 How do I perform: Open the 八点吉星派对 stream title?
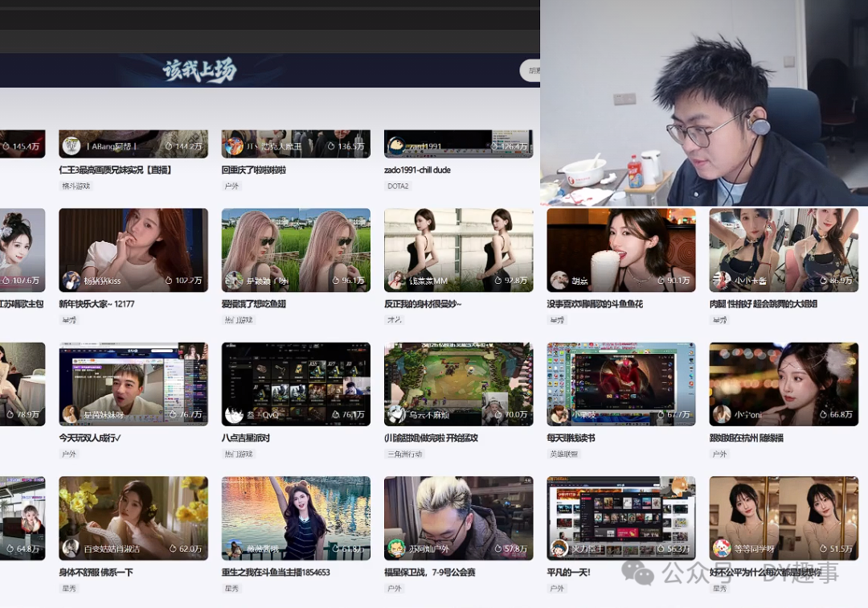(246, 438)
